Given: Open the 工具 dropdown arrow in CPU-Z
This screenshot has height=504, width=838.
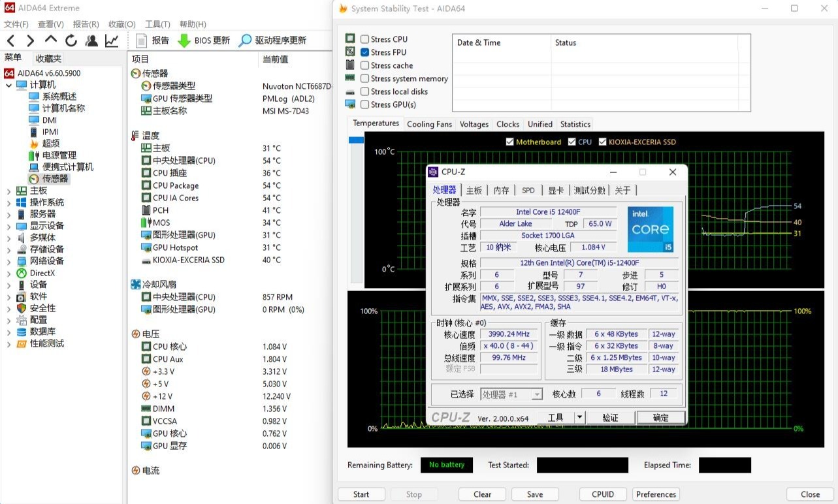Looking at the screenshot, I should [x=579, y=417].
